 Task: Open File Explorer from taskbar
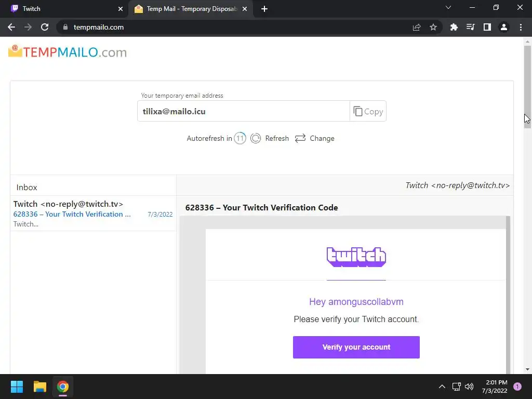pyautogui.click(x=39, y=387)
